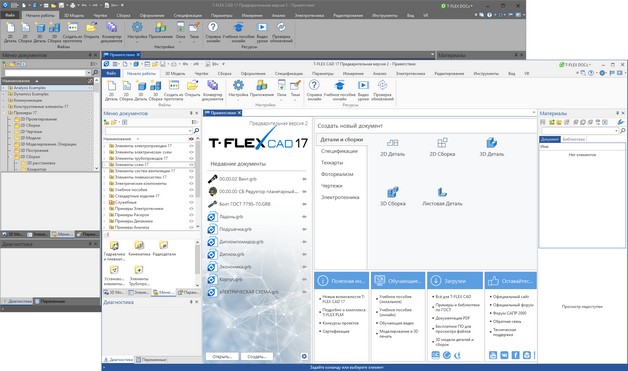This screenshot has width=628, height=371.
Task: Create 3D Деталь from the welcome page tiles
Action: click(492, 147)
